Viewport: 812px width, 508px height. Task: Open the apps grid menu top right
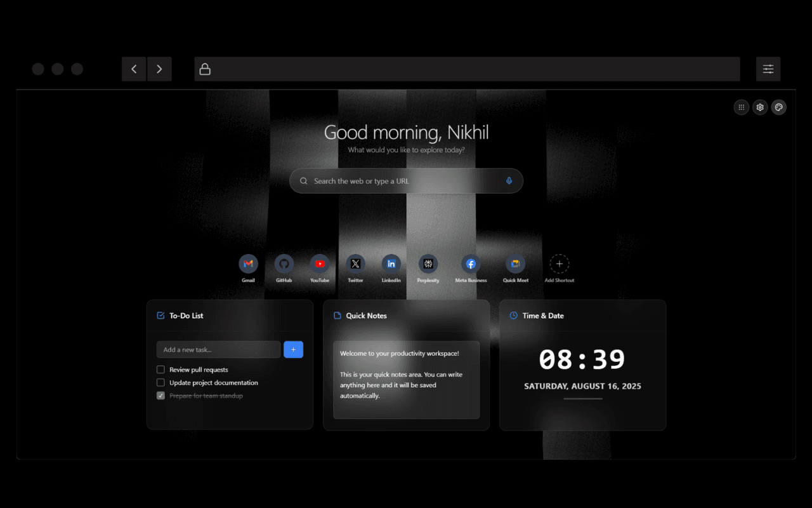coord(741,107)
